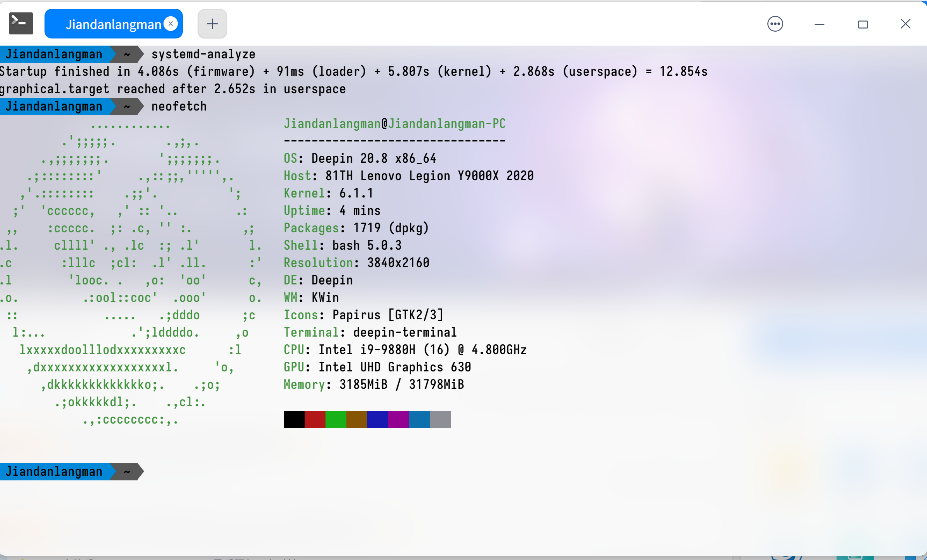Click the green color block in neofetch palette

(x=336, y=419)
